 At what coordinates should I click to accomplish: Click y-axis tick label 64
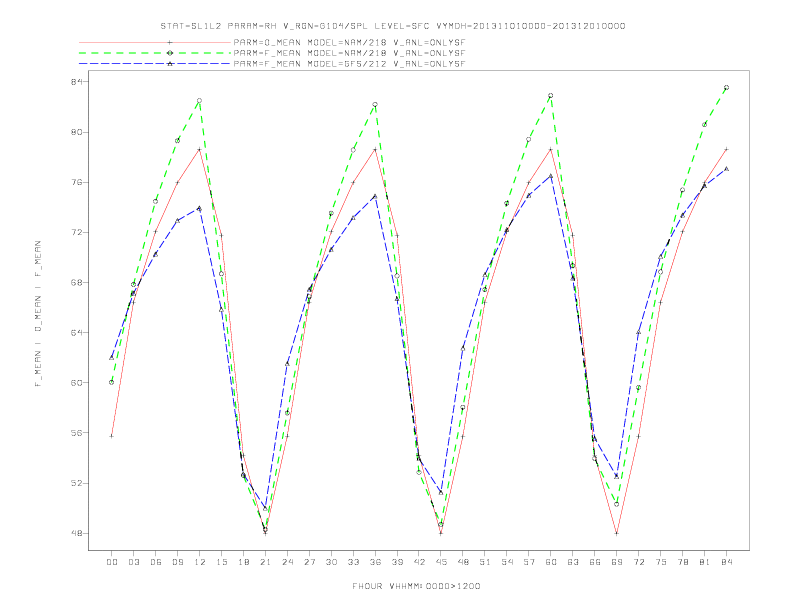click(x=76, y=333)
